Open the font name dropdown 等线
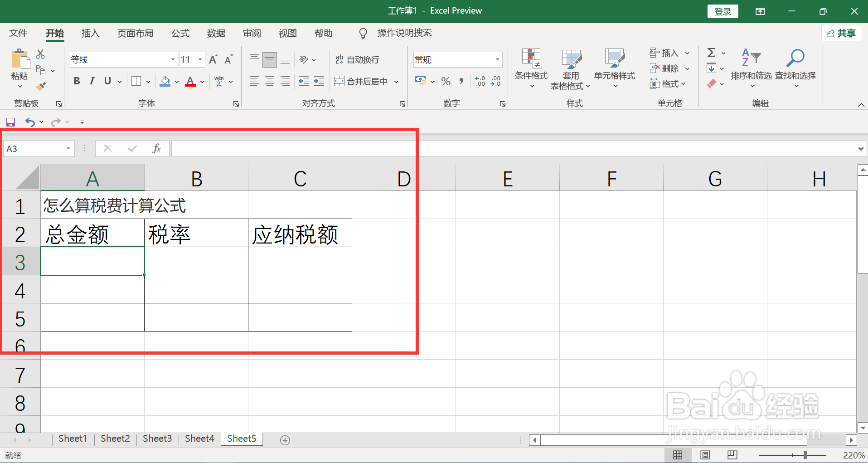Viewport: 868px width, 463px height. pyautogui.click(x=173, y=59)
